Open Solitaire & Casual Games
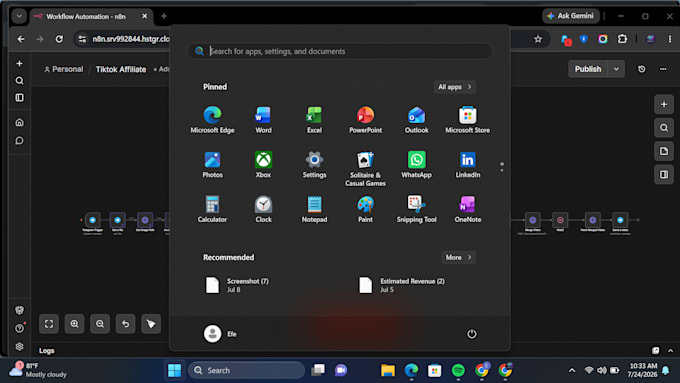Viewport: 680px width, 383px height. [365, 169]
